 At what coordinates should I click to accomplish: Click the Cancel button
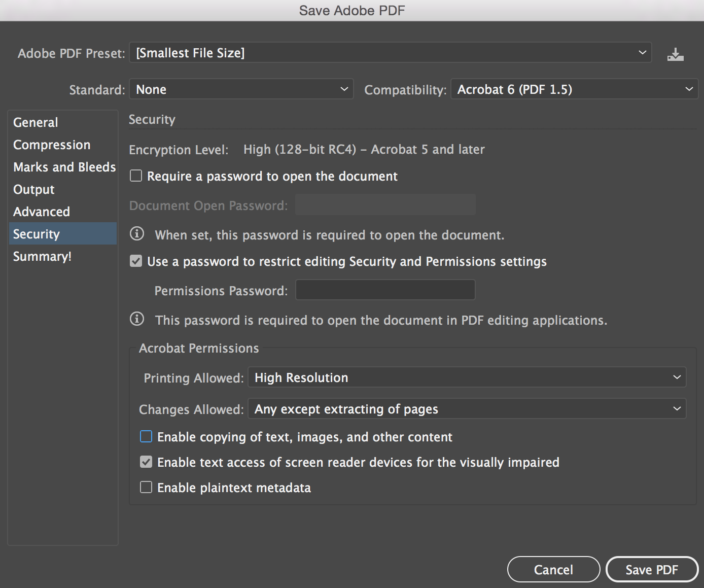553,569
